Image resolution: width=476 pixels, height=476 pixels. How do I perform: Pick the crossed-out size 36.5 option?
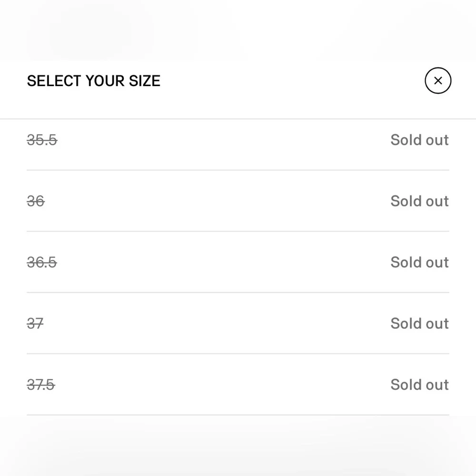point(42,262)
